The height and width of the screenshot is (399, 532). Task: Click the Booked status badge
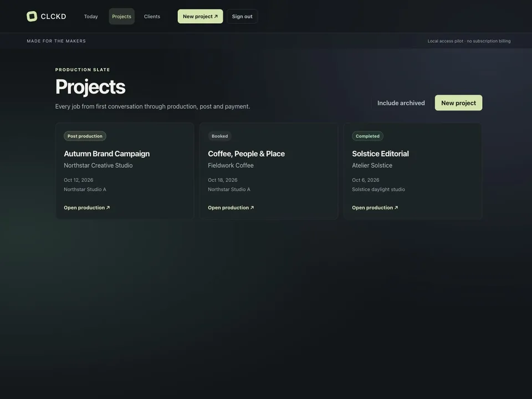(219, 136)
